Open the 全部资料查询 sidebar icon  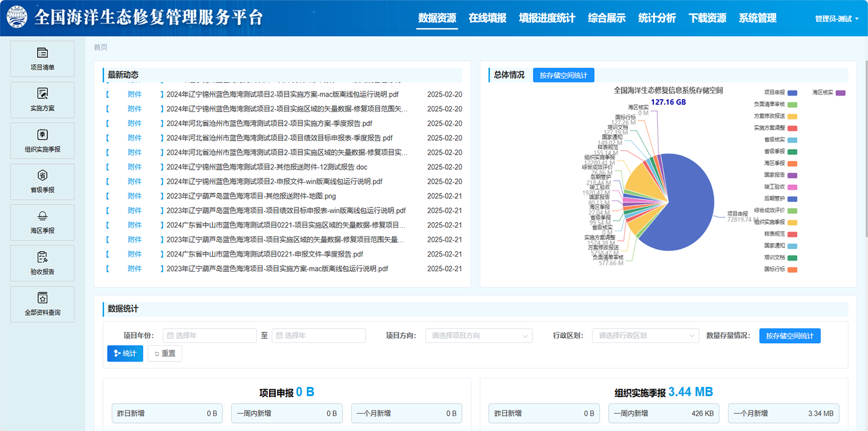(42, 298)
